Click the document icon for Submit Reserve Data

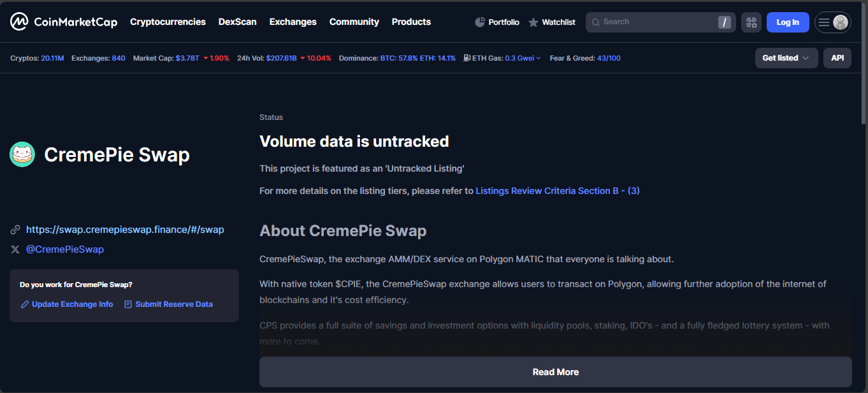coord(128,304)
